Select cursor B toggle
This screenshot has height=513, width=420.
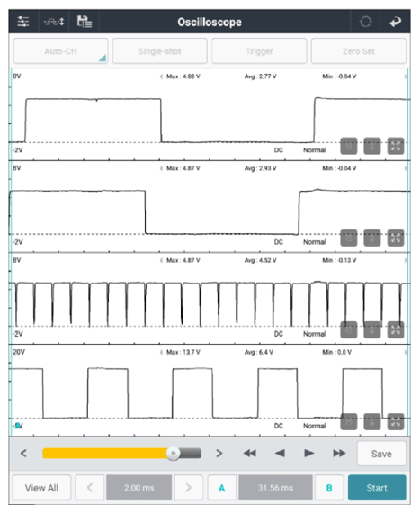[x=329, y=488]
